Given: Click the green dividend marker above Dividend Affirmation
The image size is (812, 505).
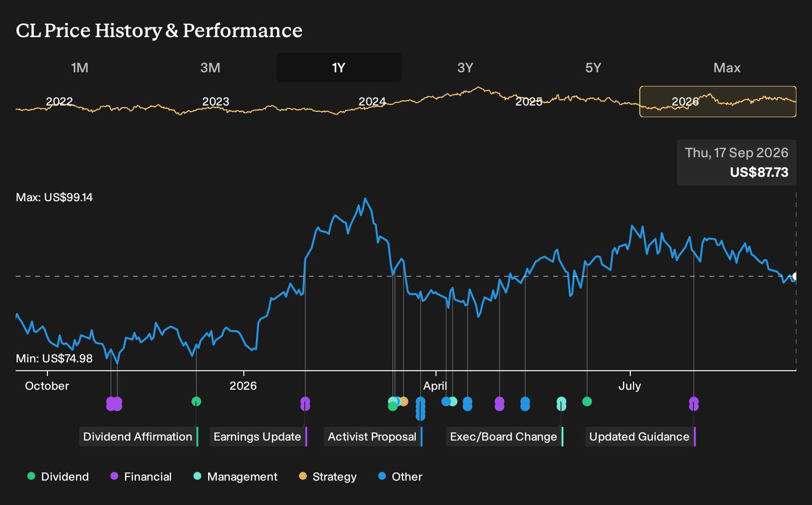Looking at the screenshot, I should (x=196, y=401).
